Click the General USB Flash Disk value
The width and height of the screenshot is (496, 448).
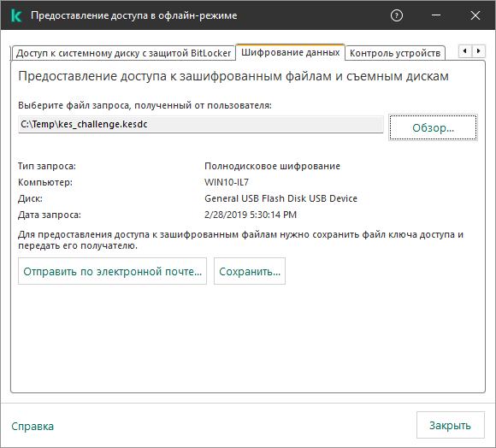pos(280,198)
